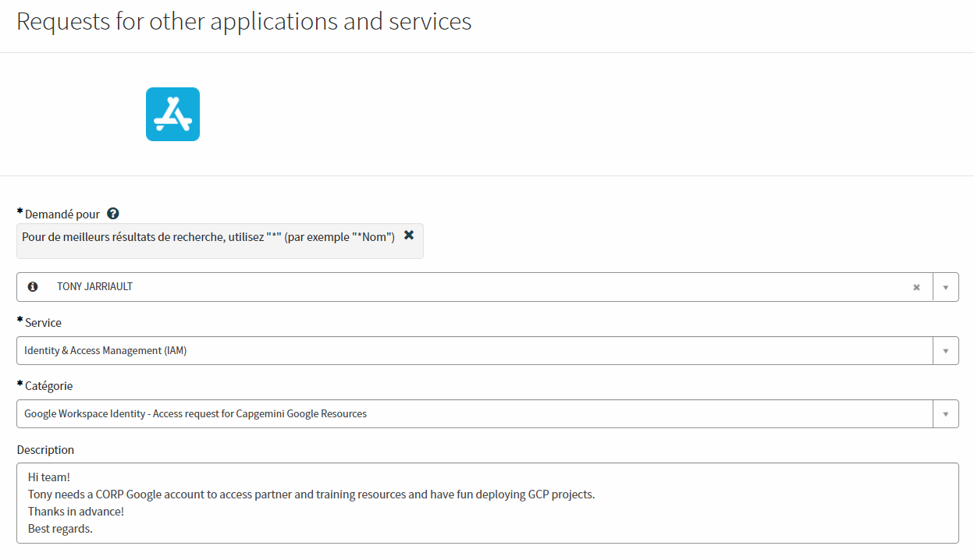This screenshot has width=974, height=560.
Task: Click the Catégorie field label
Action: coord(49,386)
